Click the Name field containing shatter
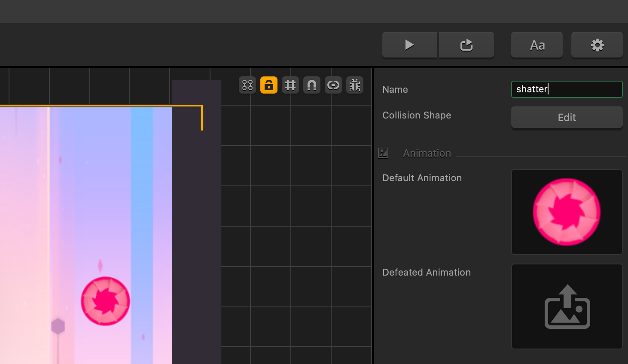Viewport: 628px width, 364px height. (x=566, y=89)
